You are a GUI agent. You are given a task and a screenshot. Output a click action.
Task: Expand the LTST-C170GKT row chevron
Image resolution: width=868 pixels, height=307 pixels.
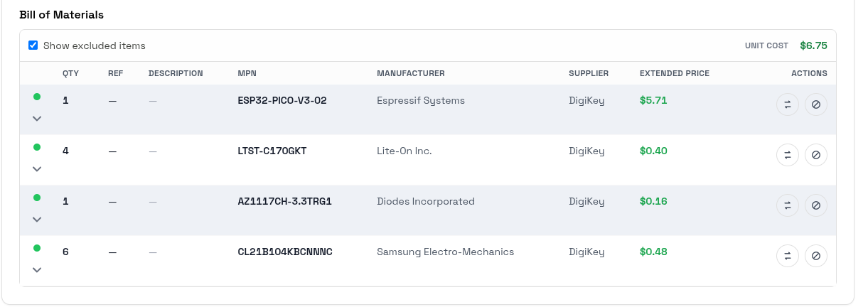[37, 169]
